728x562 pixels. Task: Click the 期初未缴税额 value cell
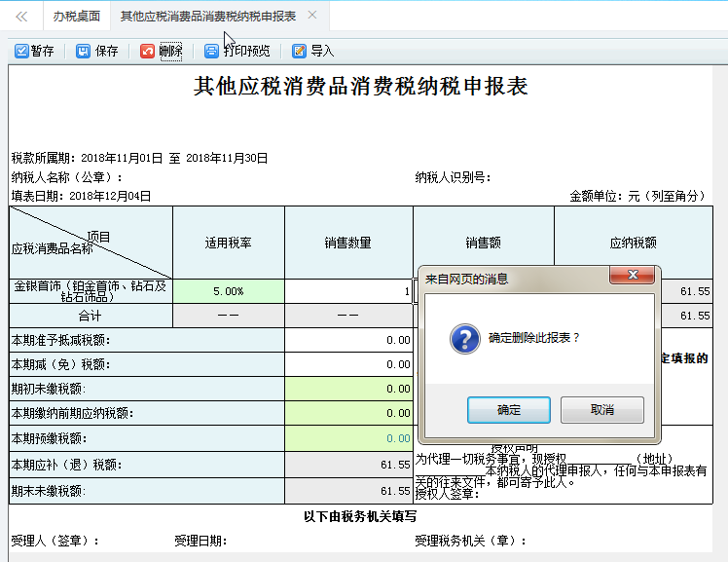[x=348, y=389]
